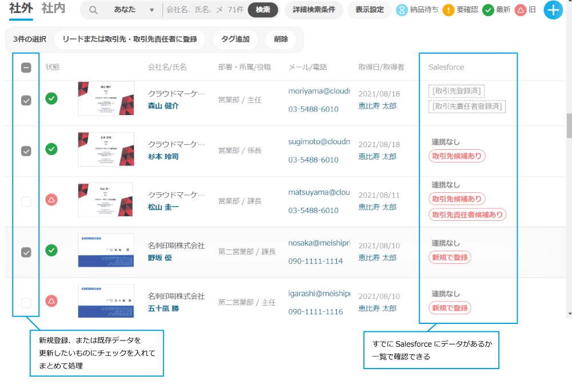The image size is (572, 392).
Task: Click the 納品待ち hourglass icon
Action: coord(402,10)
